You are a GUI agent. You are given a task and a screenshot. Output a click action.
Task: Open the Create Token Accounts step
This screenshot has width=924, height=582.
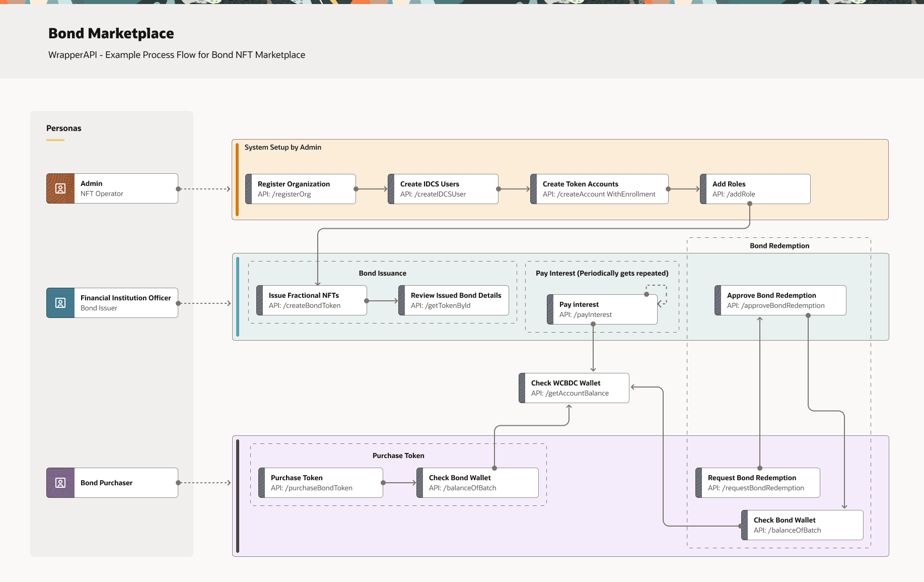599,189
